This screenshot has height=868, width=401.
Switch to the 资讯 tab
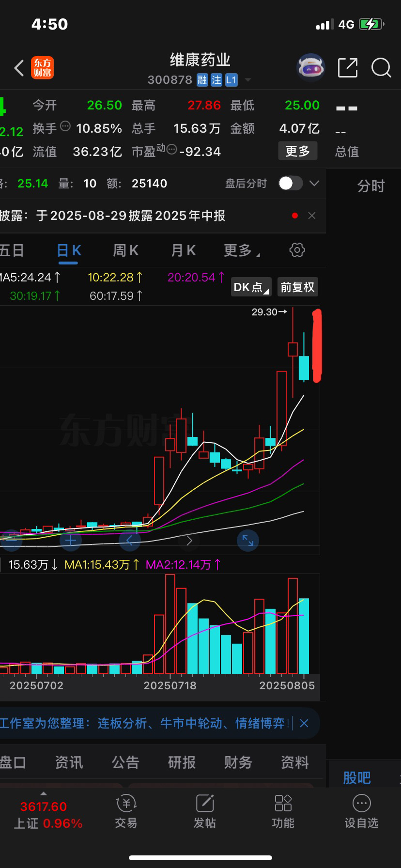tap(69, 762)
